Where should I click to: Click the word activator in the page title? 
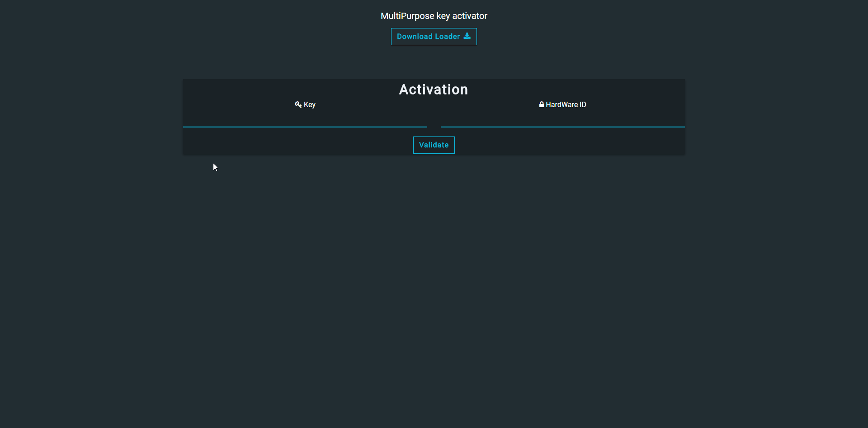(470, 16)
